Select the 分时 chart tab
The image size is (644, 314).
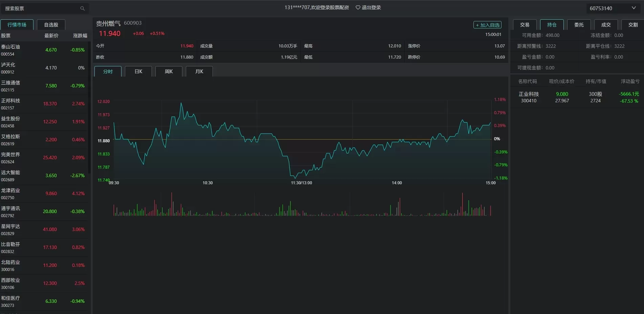[108, 71]
